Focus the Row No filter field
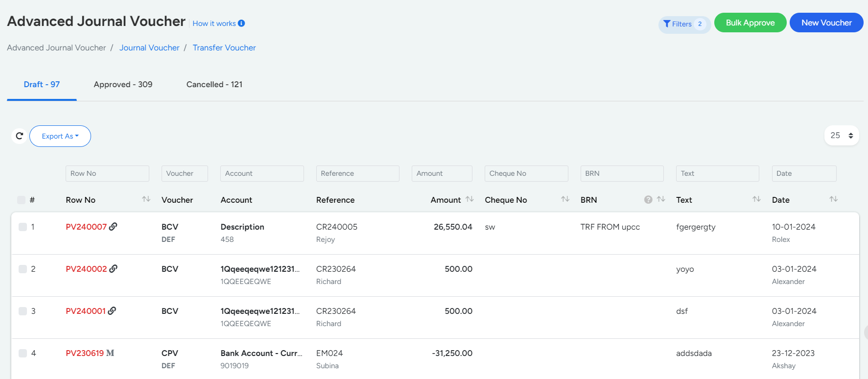 tap(107, 173)
